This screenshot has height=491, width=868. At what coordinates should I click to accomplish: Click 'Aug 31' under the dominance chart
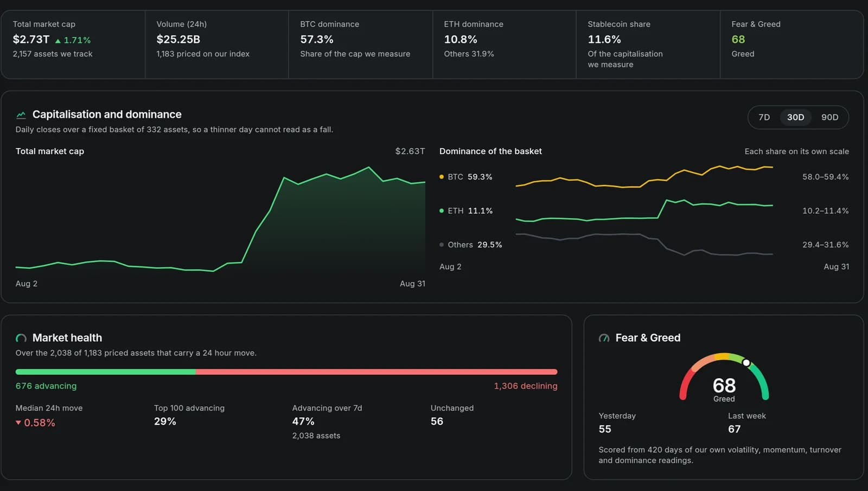pos(837,266)
